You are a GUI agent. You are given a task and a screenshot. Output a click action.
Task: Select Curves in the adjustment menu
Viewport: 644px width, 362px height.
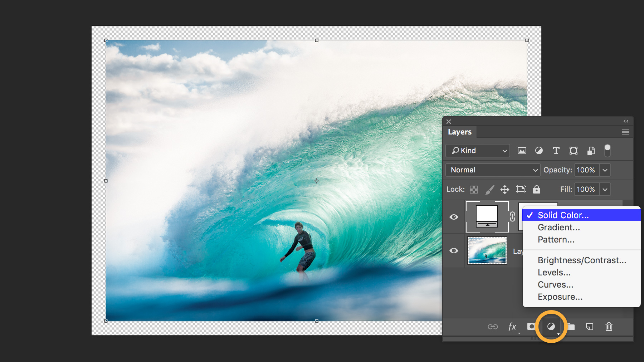(x=555, y=285)
